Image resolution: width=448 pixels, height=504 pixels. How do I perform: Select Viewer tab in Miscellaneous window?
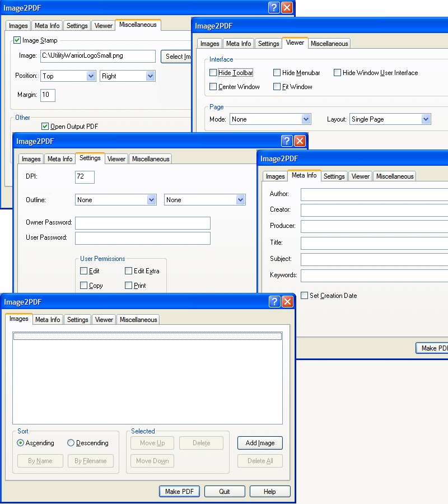tap(103, 25)
